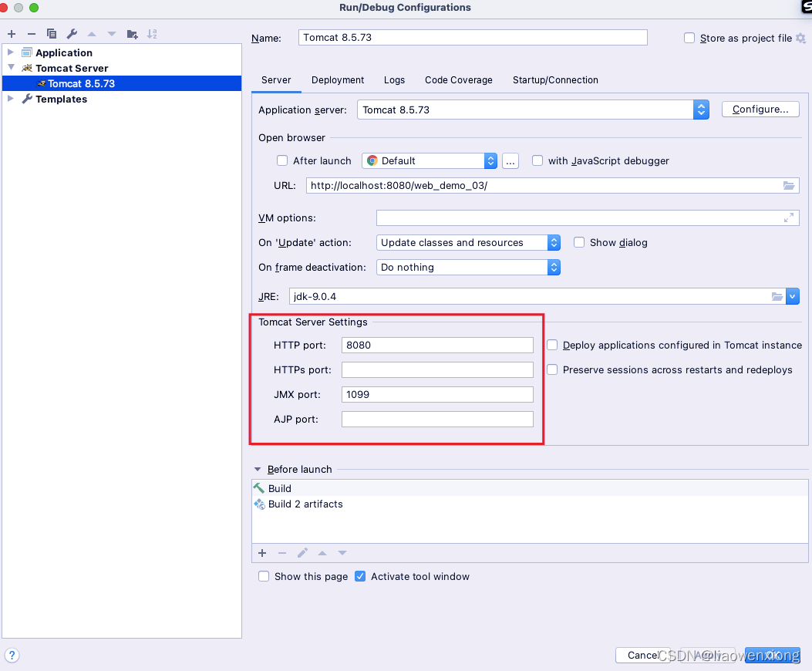The width and height of the screenshot is (812, 671).
Task: Toggle the Show dialog checkbox
Action: (579, 242)
